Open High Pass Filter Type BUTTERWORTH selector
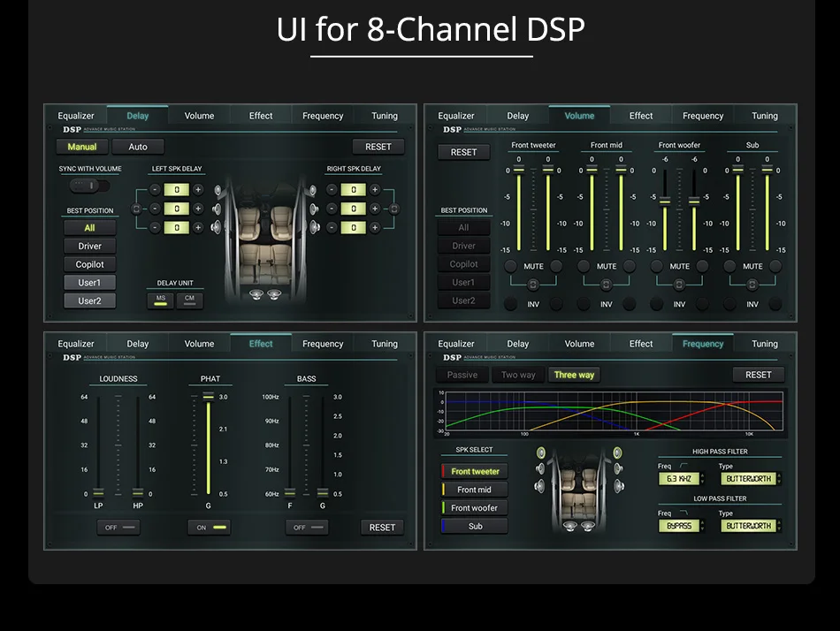This screenshot has height=631, width=840. [x=750, y=478]
